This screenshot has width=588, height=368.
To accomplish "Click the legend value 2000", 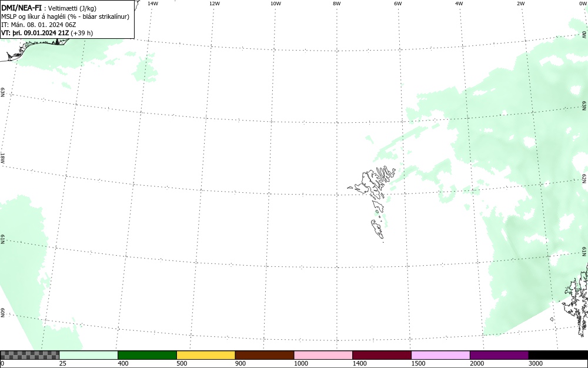I will 477,363.
